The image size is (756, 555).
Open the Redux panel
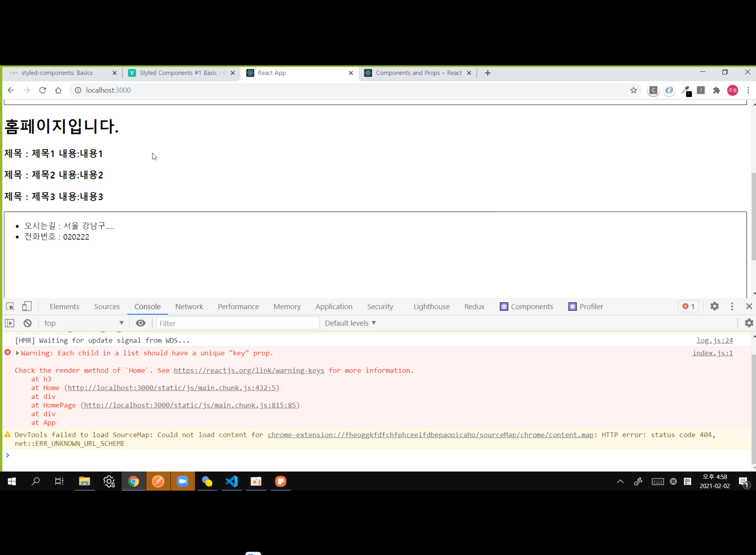pos(474,306)
